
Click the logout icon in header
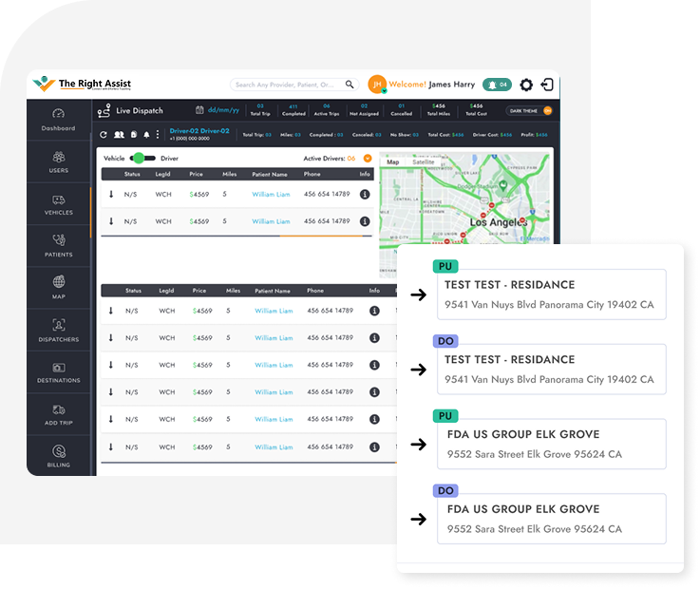(547, 85)
